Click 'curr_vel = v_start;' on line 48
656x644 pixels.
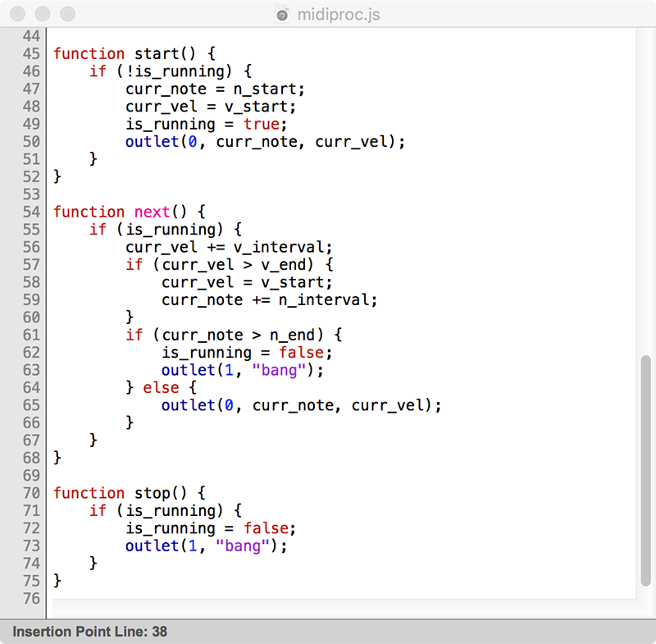pos(211,107)
